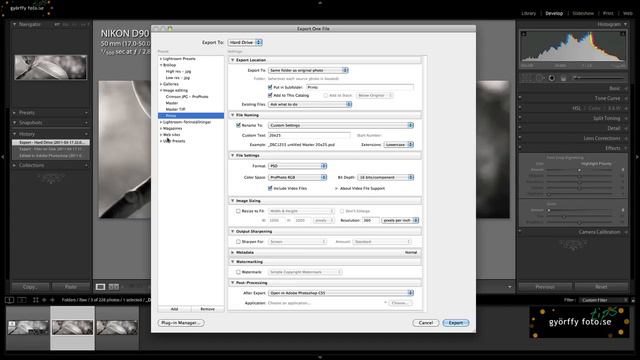Collapse the Post-Processing section
Screen dimensions: 640x360
(233, 282)
